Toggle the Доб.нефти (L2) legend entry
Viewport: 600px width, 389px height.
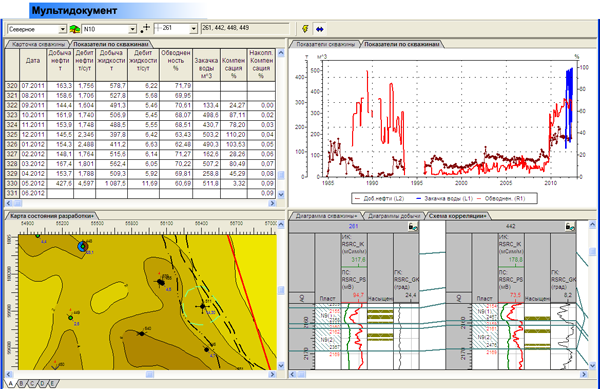[x=379, y=199]
